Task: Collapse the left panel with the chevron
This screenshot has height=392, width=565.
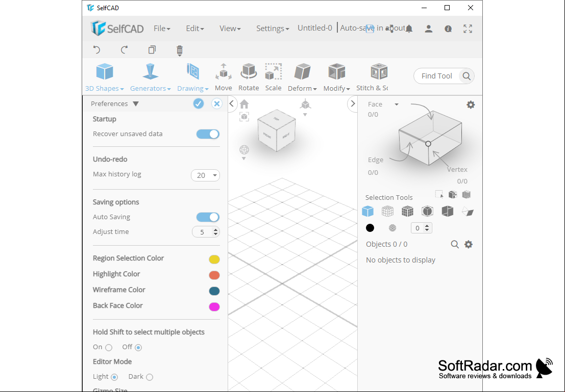Action: click(x=232, y=103)
